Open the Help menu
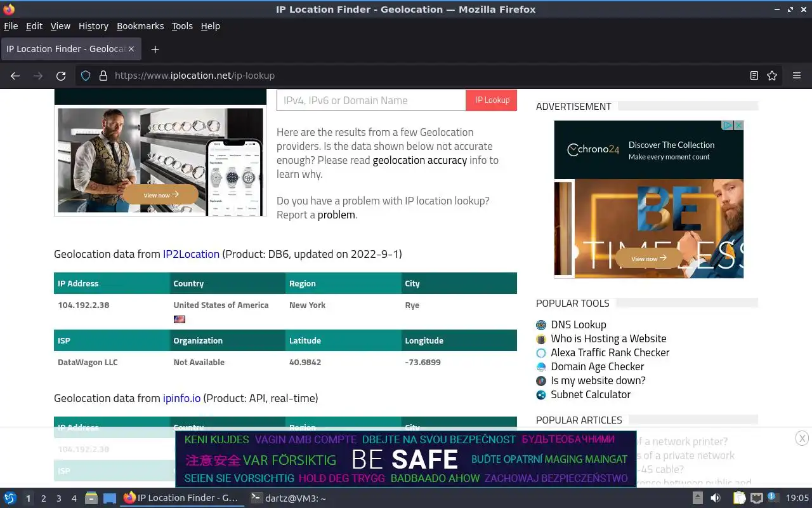The width and height of the screenshot is (812, 508). pyautogui.click(x=211, y=26)
